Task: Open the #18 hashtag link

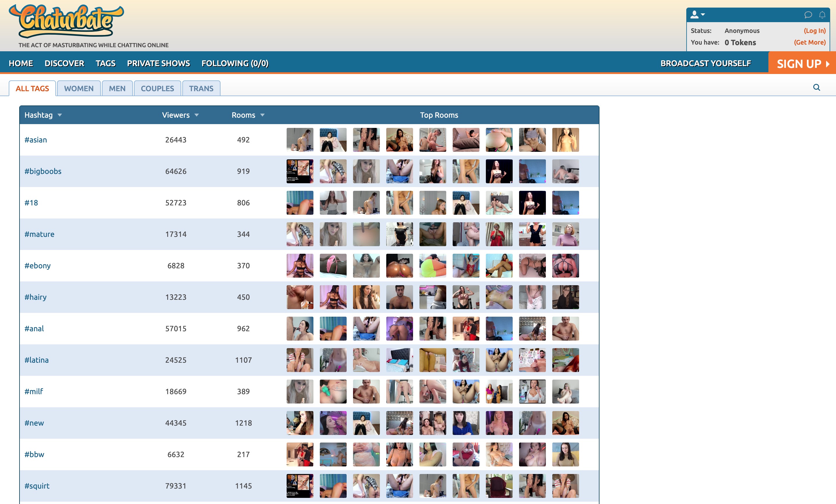Action: 31,202
